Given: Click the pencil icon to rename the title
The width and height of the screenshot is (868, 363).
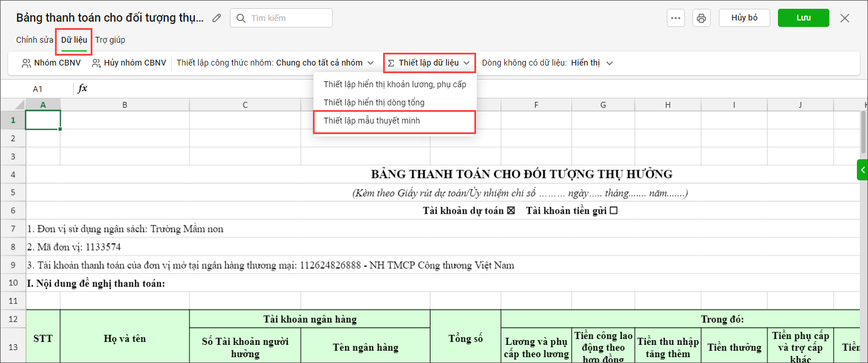Looking at the screenshot, I should click(x=217, y=18).
